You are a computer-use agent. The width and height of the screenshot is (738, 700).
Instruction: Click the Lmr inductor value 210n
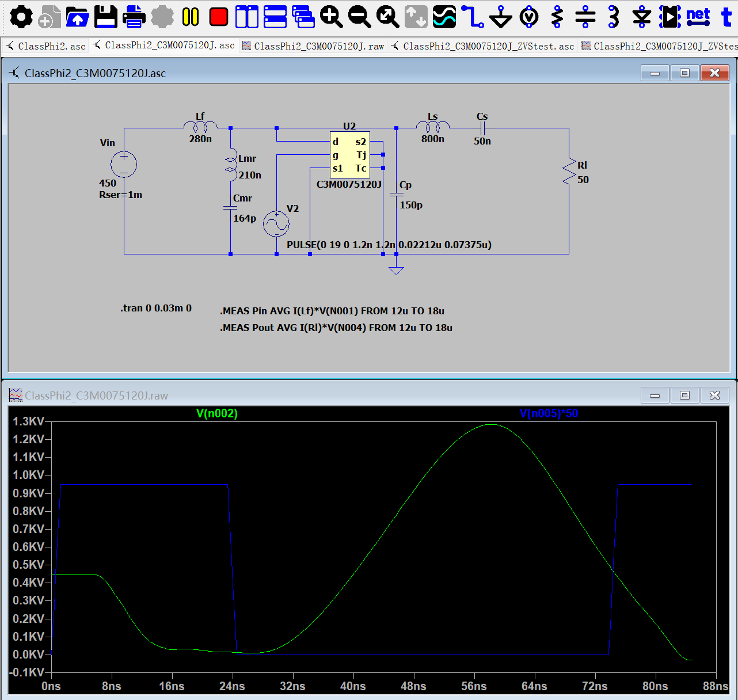250,175
